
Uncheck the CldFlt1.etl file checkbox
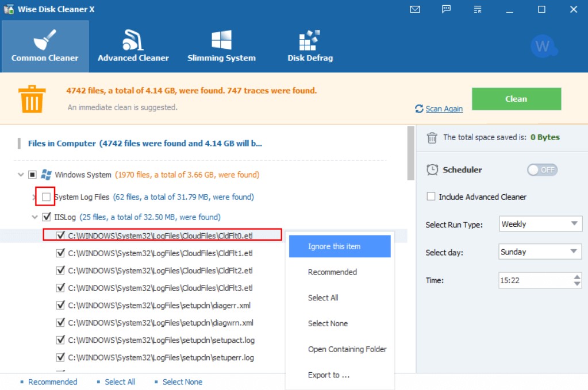pos(60,253)
